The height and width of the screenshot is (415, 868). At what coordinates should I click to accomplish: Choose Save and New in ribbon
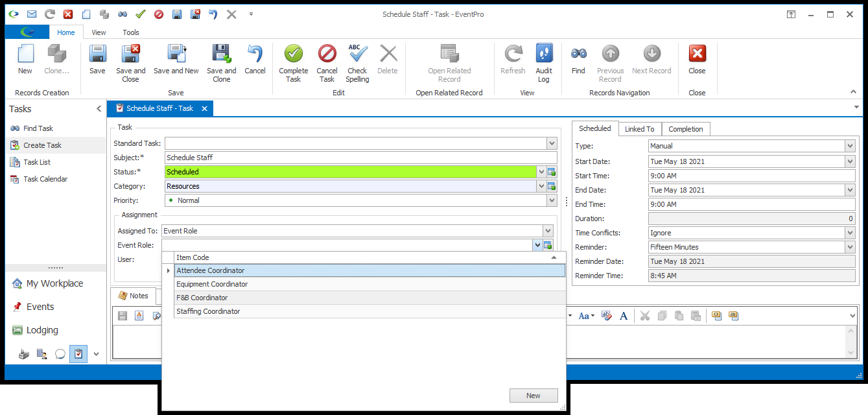click(176, 60)
